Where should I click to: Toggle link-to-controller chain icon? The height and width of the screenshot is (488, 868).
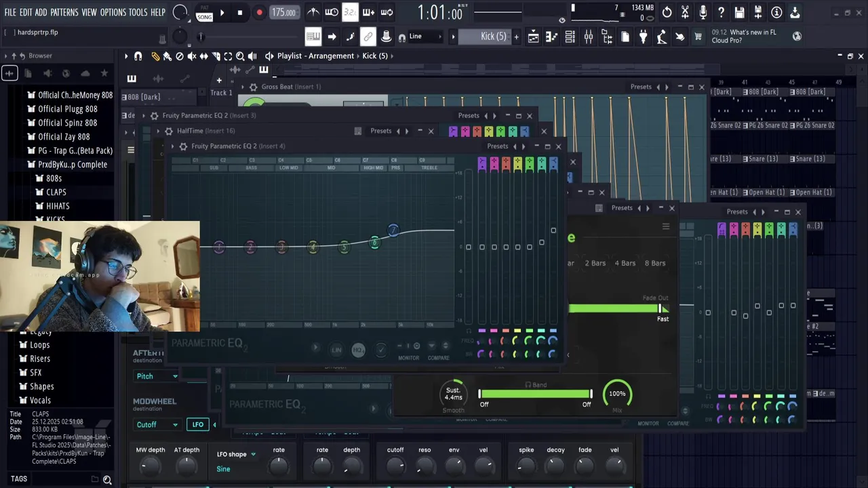tap(368, 37)
